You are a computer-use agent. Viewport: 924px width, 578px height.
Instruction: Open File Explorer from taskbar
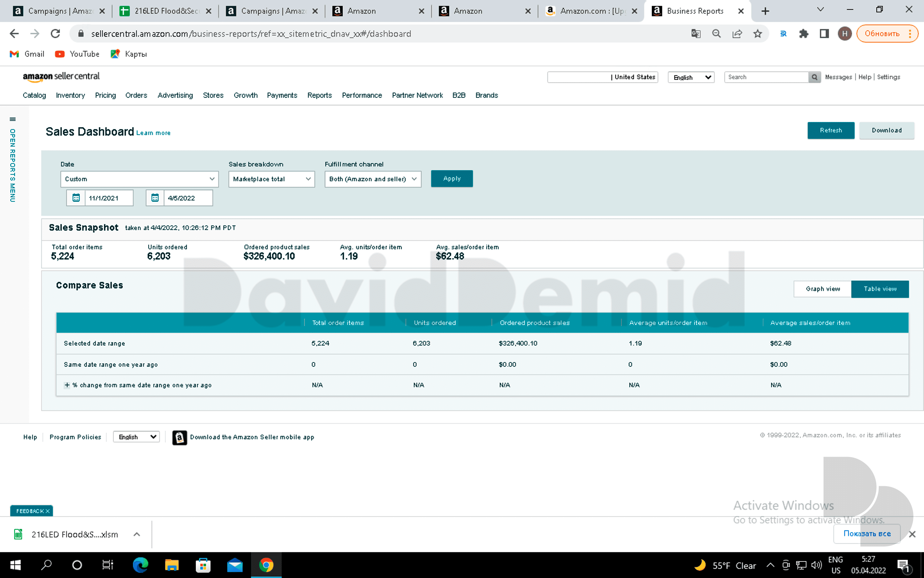[172, 565]
